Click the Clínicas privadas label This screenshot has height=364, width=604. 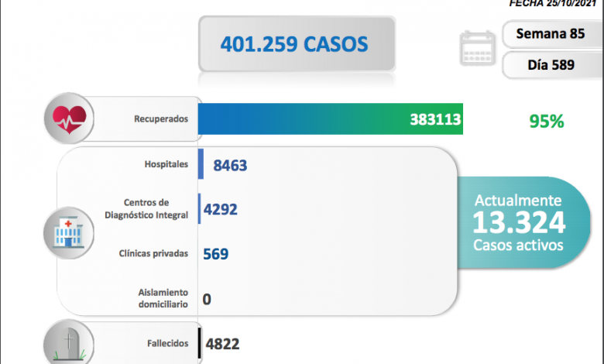pos(153,253)
